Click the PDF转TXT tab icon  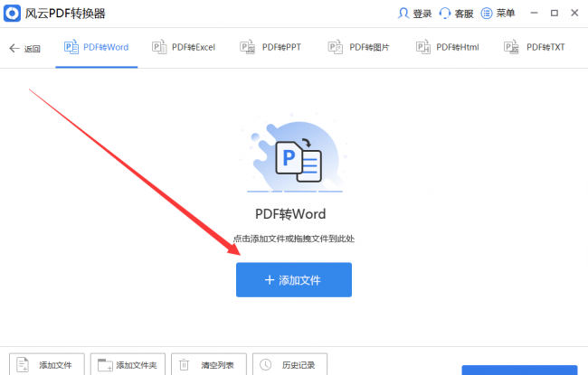click(x=511, y=47)
